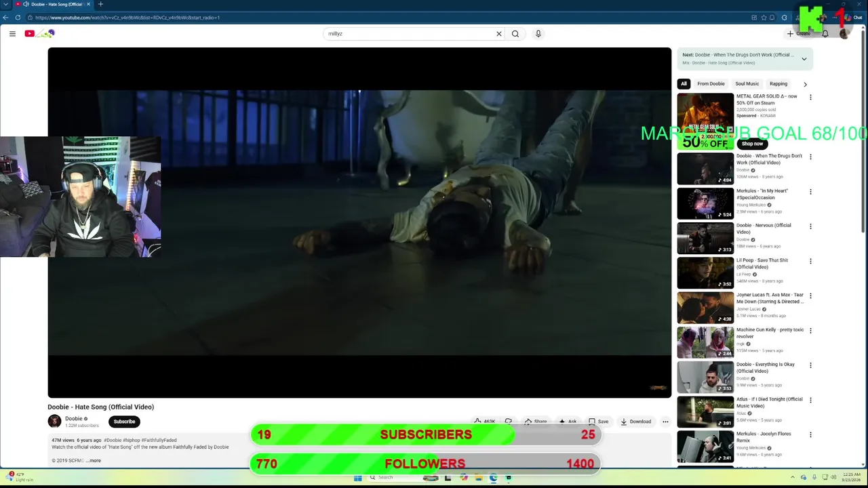868x488 pixels.
Task: Select the Soul Music filter chip
Action: (x=747, y=84)
